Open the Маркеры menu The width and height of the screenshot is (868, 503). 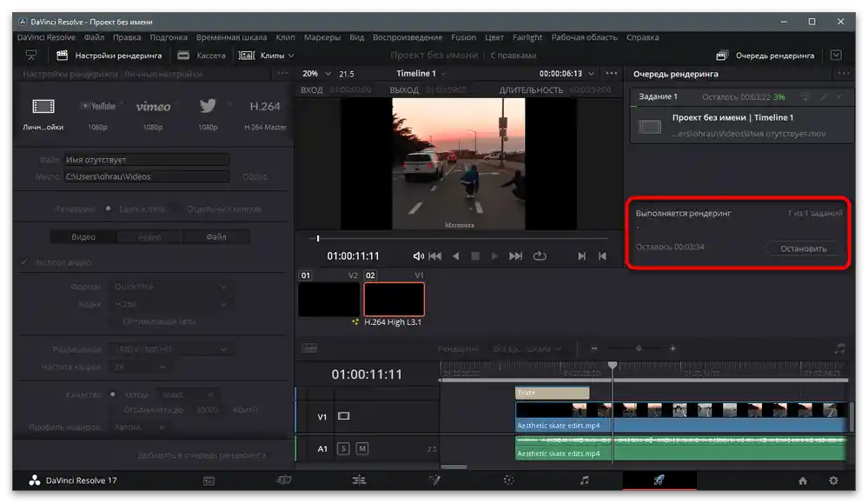[x=322, y=37]
